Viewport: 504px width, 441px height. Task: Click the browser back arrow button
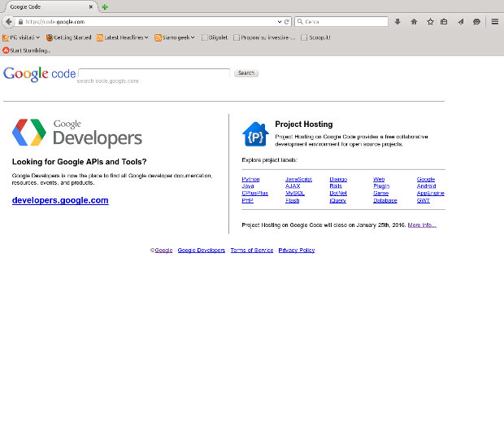pos(8,22)
